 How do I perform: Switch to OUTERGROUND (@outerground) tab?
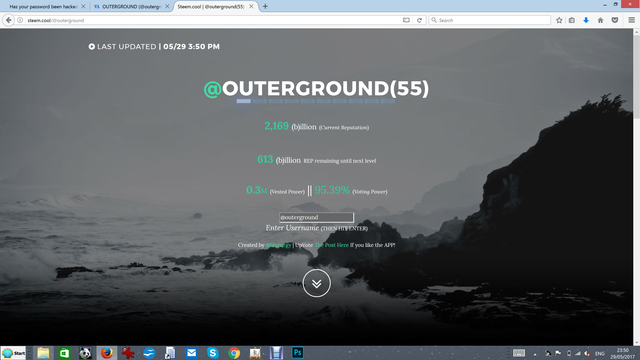129,7
